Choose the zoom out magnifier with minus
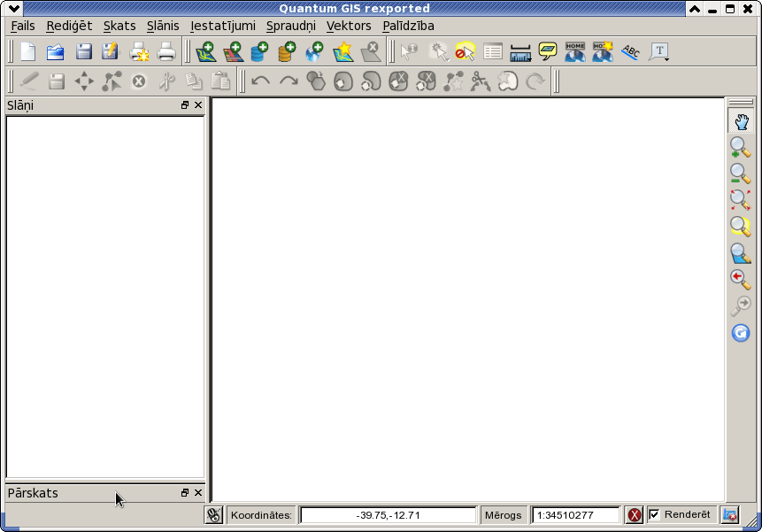Viewport: 762px width, 532px height. 741,173
